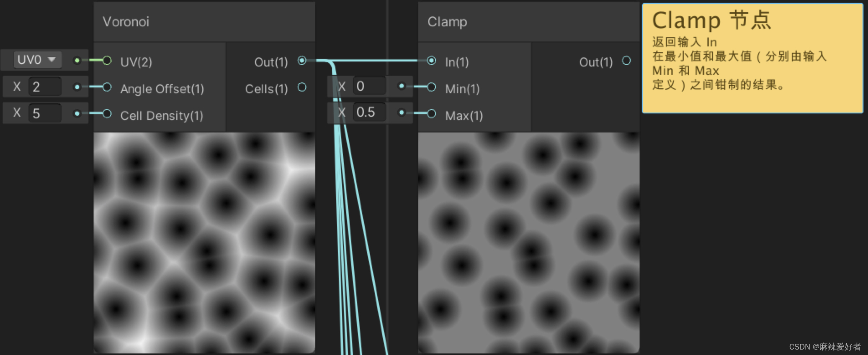This screenshot has height=355, width=868.
Task: Click the X label beside value 5
Action: [x=17, y=112]
